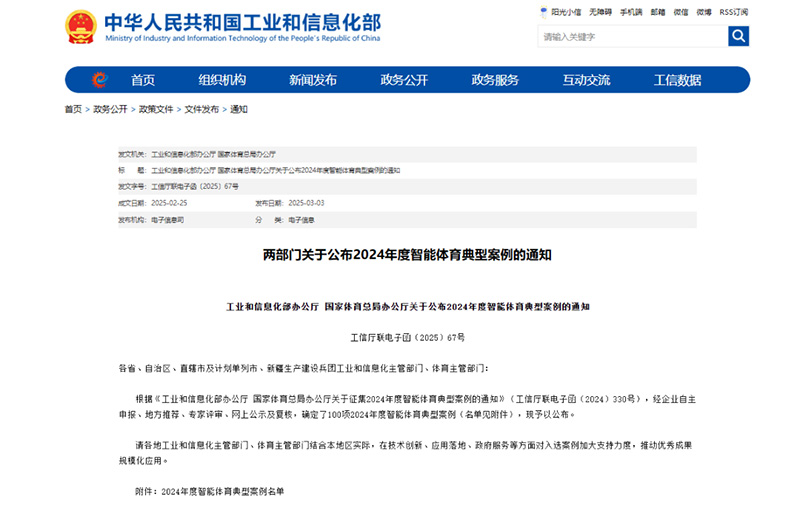The image size is (800, 508).
Task: Click the 邮箱 link in top bar
Action: [x=657, y=12]
